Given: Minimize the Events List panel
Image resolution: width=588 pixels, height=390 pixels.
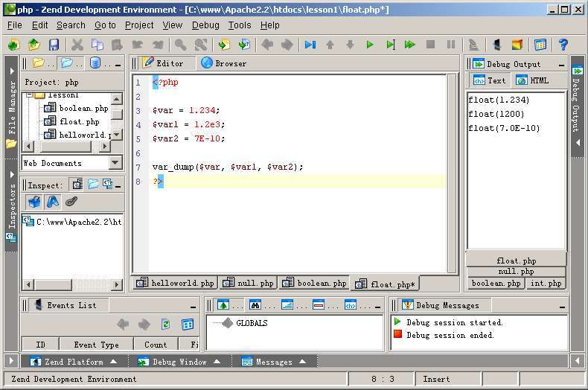Looking at the screenshot, I should [193, 307].
